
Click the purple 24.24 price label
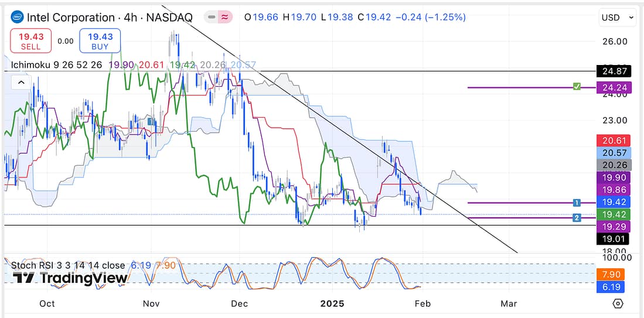click(613, 88)
